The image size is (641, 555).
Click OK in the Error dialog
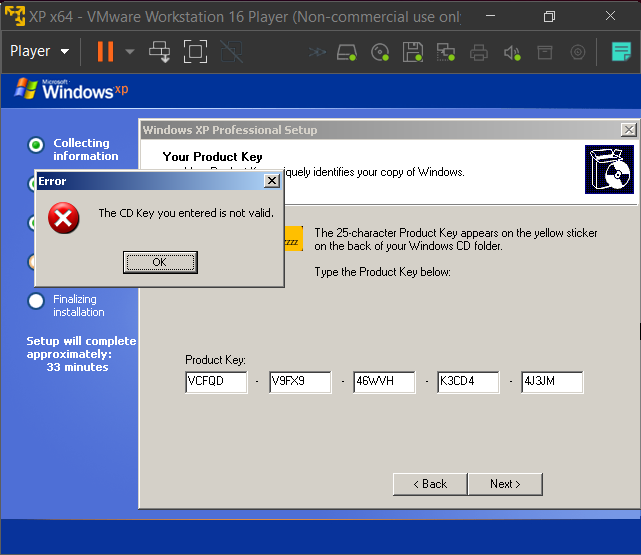[x=160, y=262]
